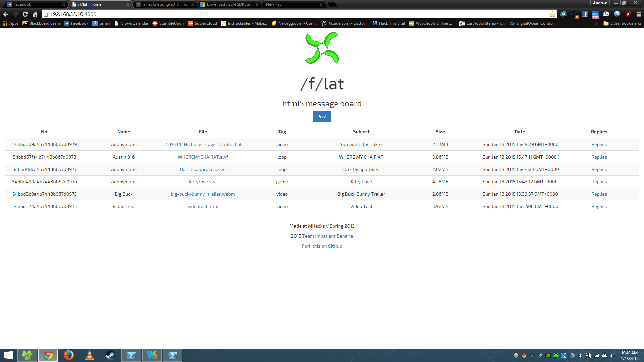Viewport: 644px width, 362px height.
Task: Click the /f/lat banana logo
Action: 322,48
